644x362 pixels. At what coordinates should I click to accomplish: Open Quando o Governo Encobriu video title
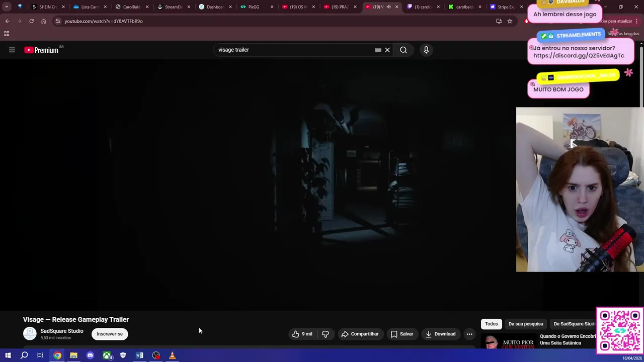pyautogui.click(x=568, y=339)
